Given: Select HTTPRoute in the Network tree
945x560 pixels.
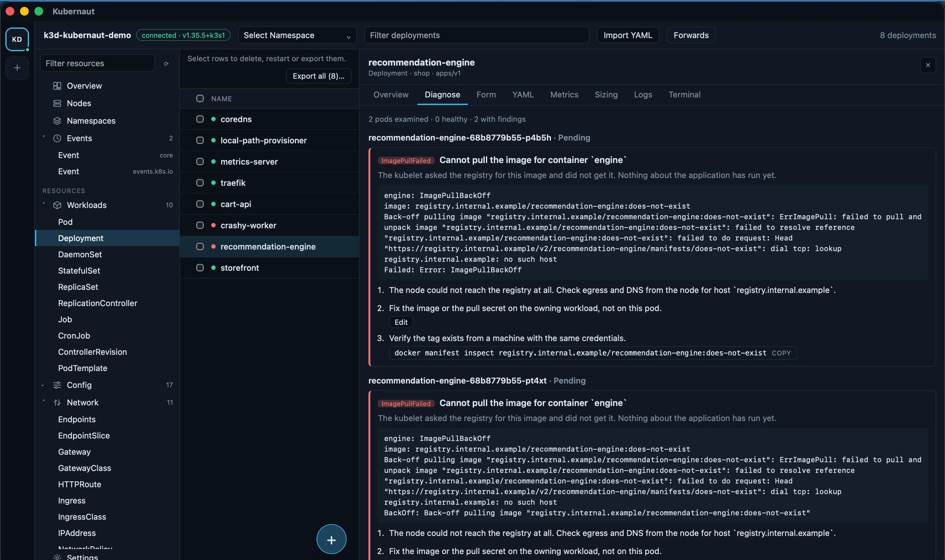Looking at the screenshot, I should tap(107, 484).
